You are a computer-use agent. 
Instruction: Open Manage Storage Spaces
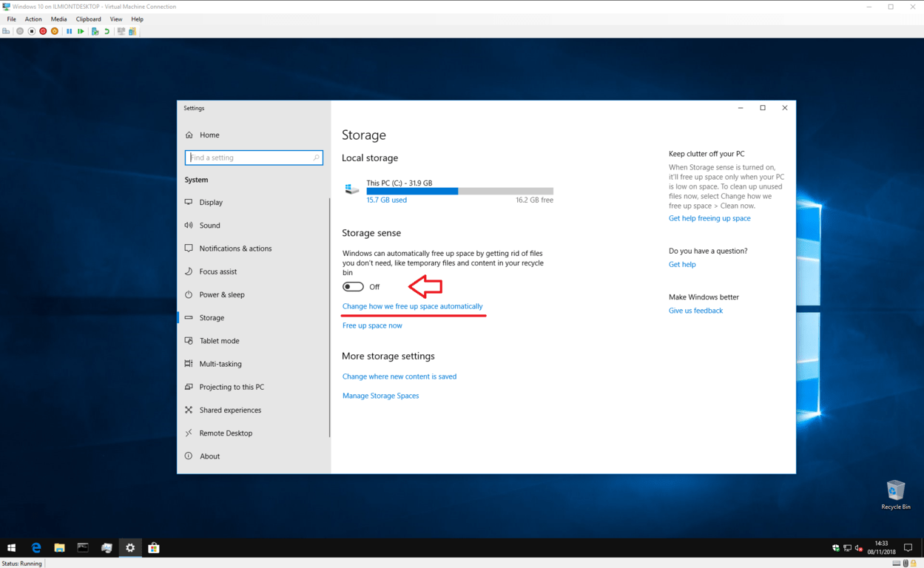(380, 395)
